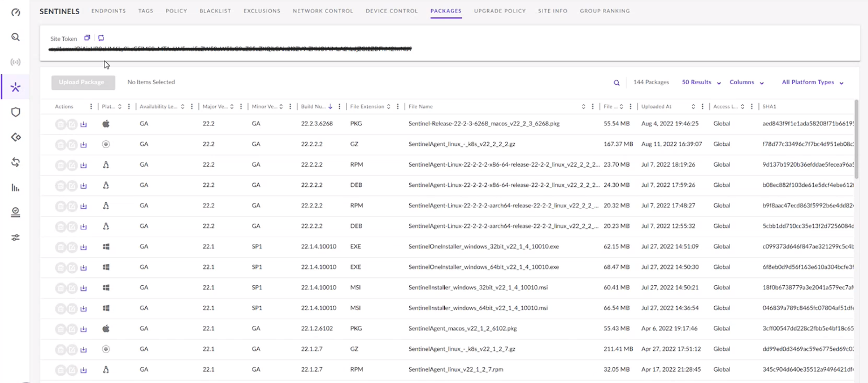The image size is (868, 383).
Task: Switch to the ENDPOINTS tab
Action: [x=108, y=11]
